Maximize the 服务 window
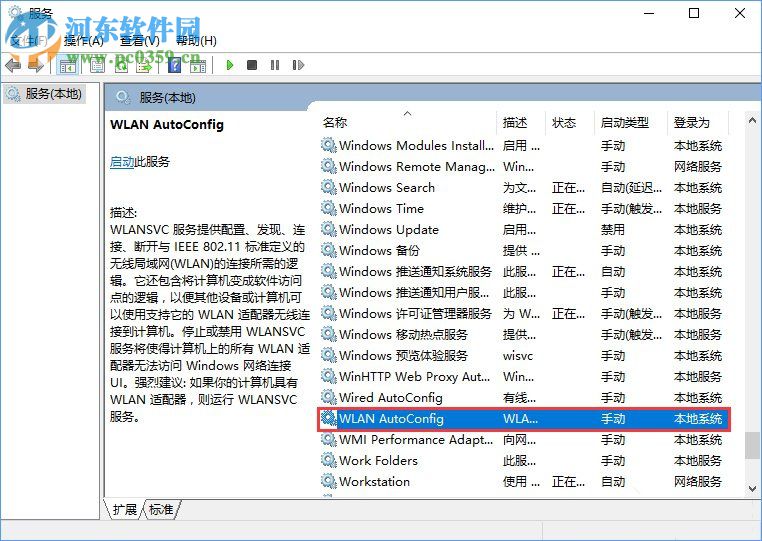Screen dimensions: 762x541 pos(694,13)
